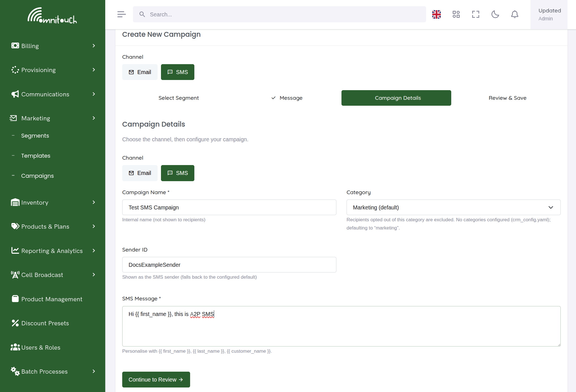Change language via UK flag
The image size is (576, 392).
click(x=437, y=14)
